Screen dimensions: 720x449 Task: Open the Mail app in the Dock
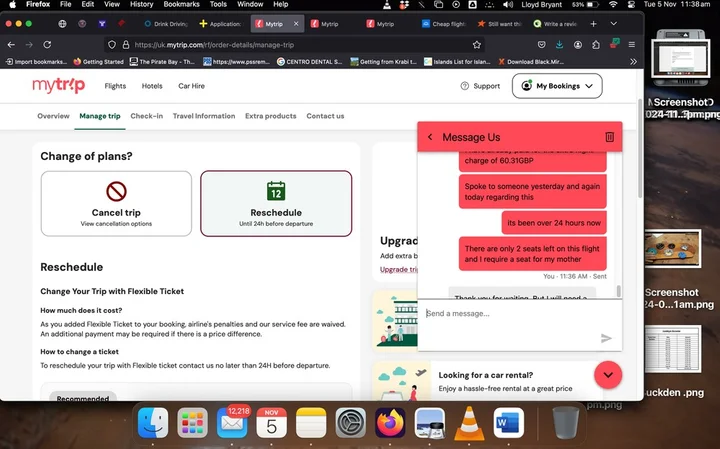click(x=232, y=422)
